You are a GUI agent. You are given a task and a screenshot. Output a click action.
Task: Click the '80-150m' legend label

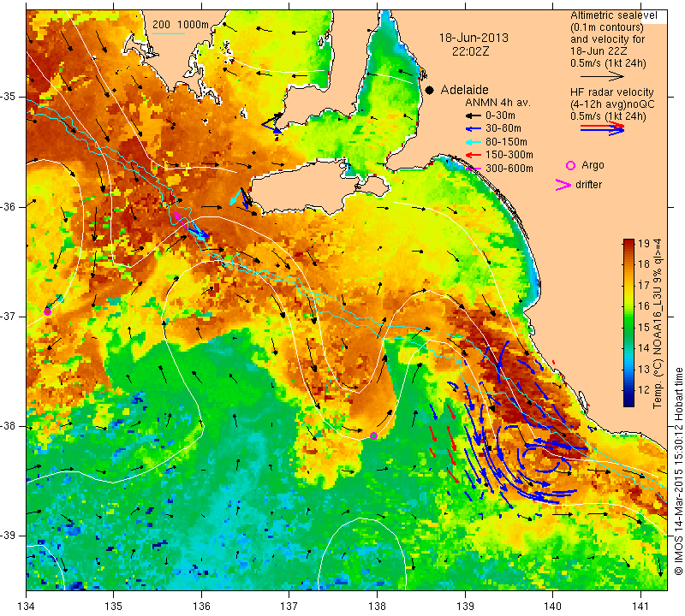pyautogui.click(x=506, y=142)
